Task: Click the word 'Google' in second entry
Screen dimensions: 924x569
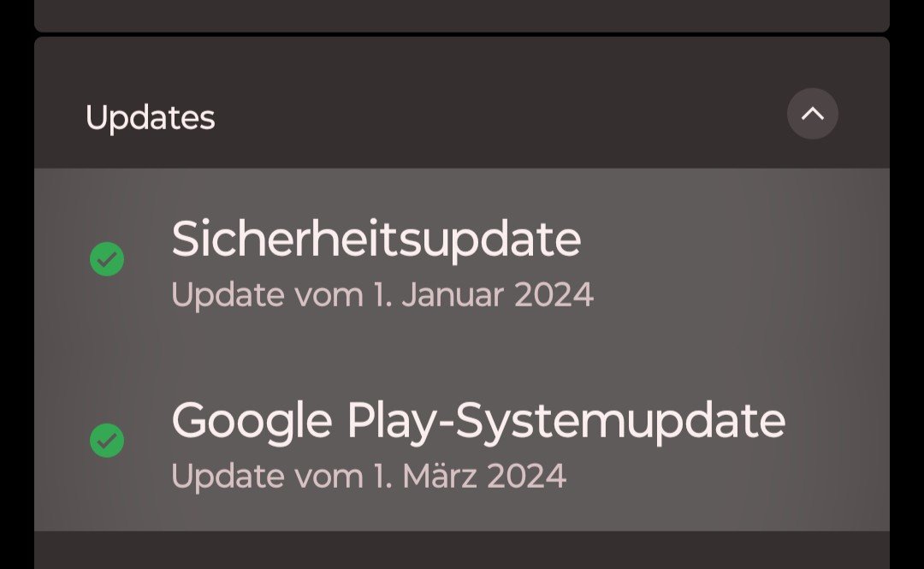Action: coord(252,422)
